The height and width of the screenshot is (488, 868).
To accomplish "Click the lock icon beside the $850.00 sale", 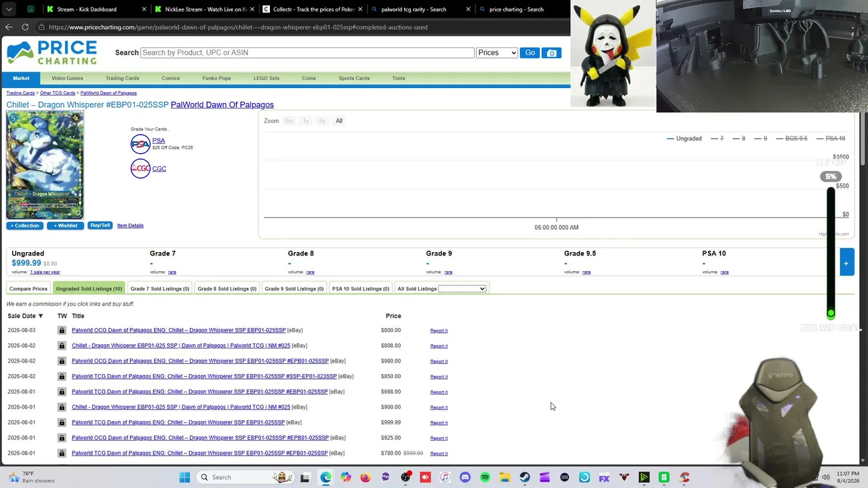I will [62, 376].
